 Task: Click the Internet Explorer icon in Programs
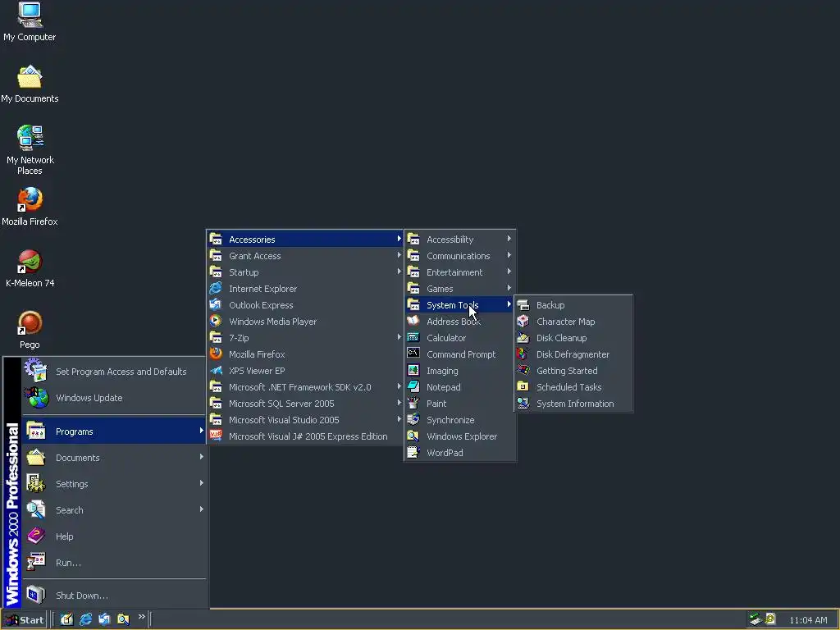[x=216, y=288]
